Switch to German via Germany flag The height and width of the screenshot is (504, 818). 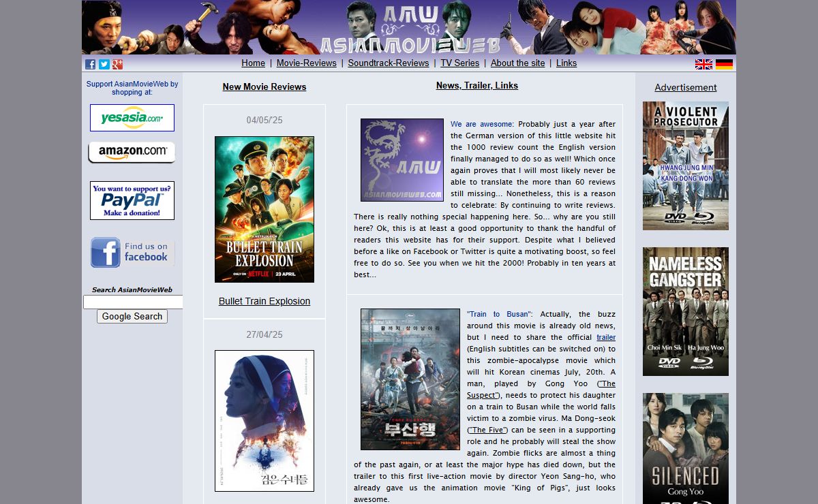[724, 64]
